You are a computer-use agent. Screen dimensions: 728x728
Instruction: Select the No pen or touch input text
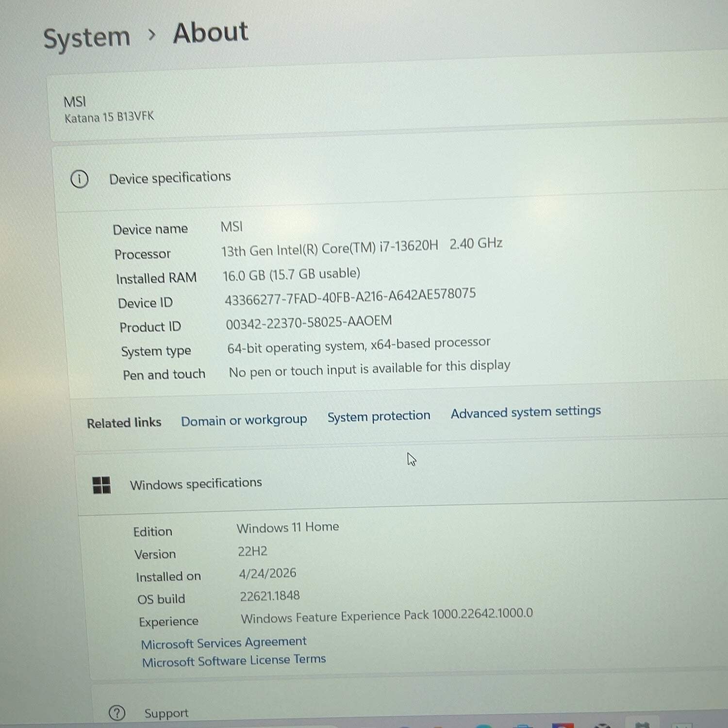click(369, 368)
